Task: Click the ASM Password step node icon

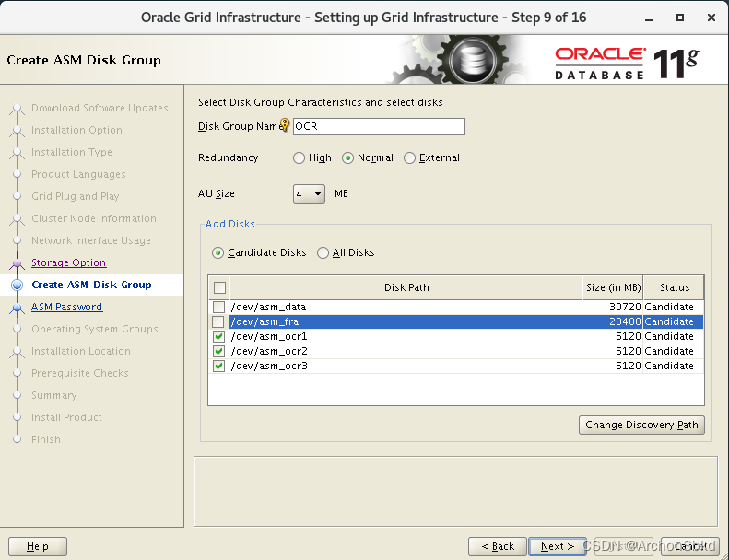Action: pos(18,308)
